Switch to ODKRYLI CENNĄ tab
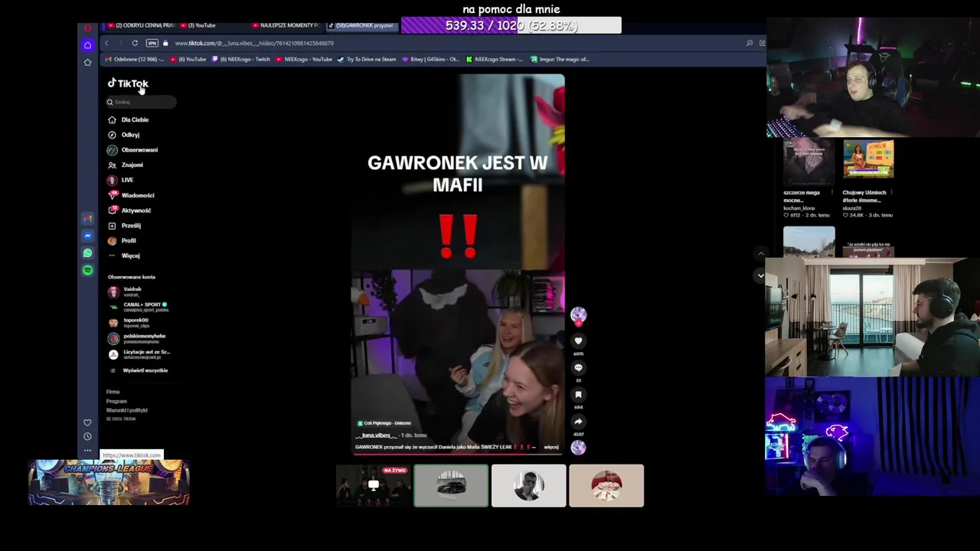This screenshot has width=980, height=551. click(142, 25)
